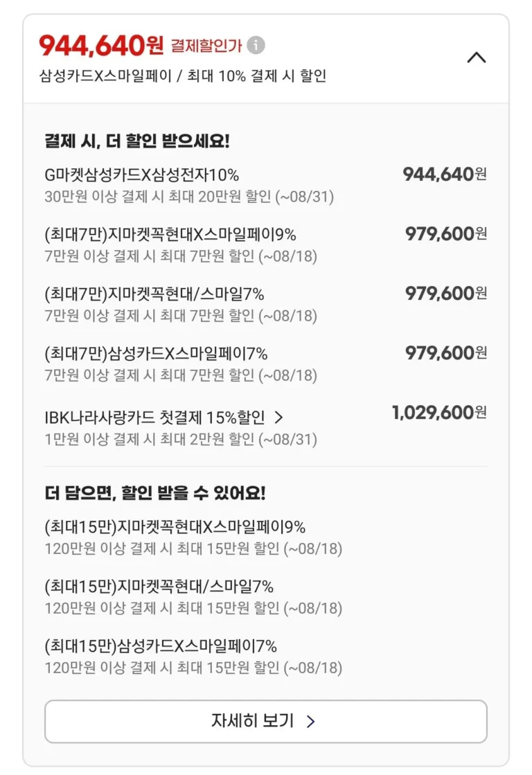The image size is (532, 775).
Task: Open the 자세히 보기 button
Action: point(265,721)
